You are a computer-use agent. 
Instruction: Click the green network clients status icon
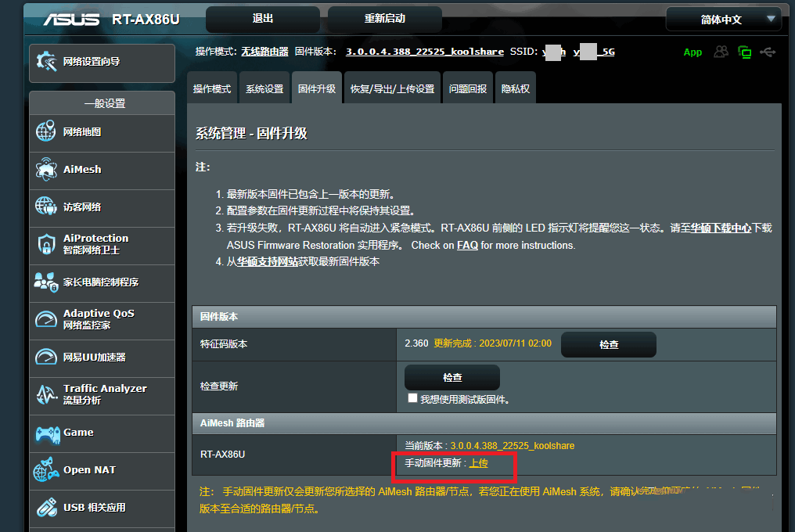[x=745, y=52]
